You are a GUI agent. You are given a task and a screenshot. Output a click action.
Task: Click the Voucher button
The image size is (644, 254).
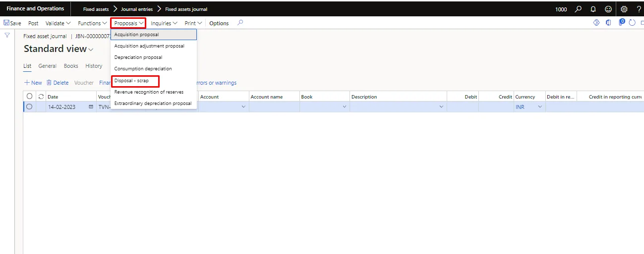point(84,83)
